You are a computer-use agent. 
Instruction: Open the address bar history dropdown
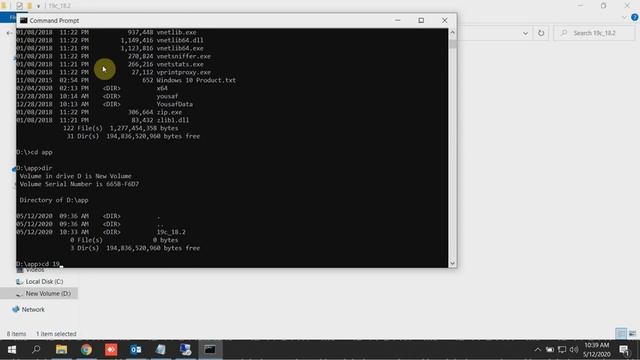tap(525, 33)
